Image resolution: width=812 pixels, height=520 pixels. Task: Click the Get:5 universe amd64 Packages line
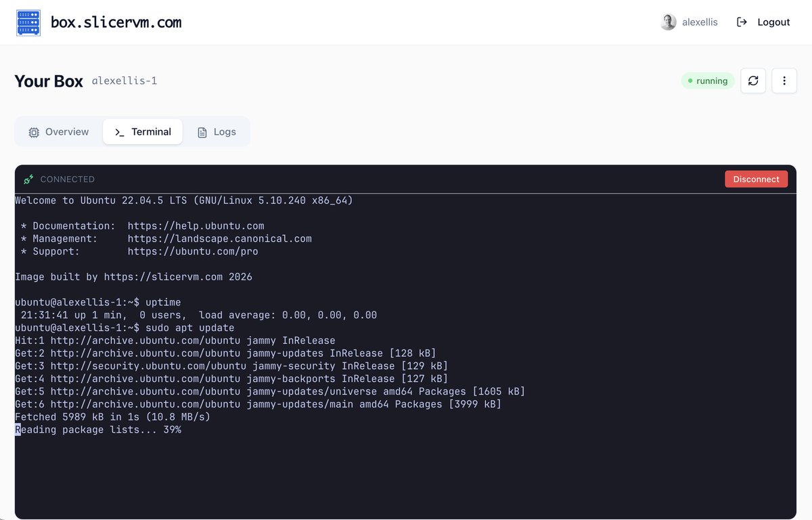tap(270, 391)
